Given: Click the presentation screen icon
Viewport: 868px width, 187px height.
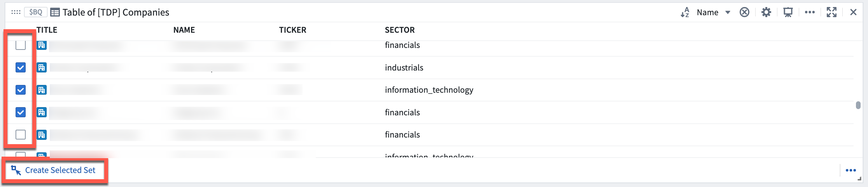Looking at the screenshot, I should coord(788,12).
